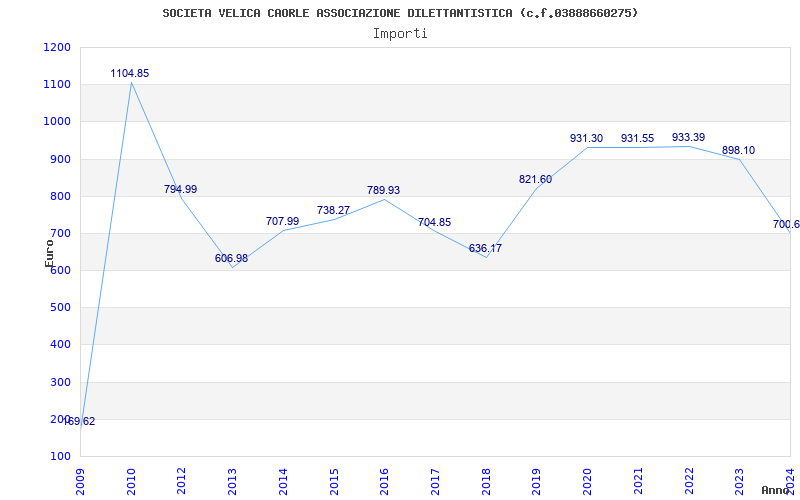
Task: Click the year 2009 axis label
Action: pyautogui.click(x=80, y=481)
